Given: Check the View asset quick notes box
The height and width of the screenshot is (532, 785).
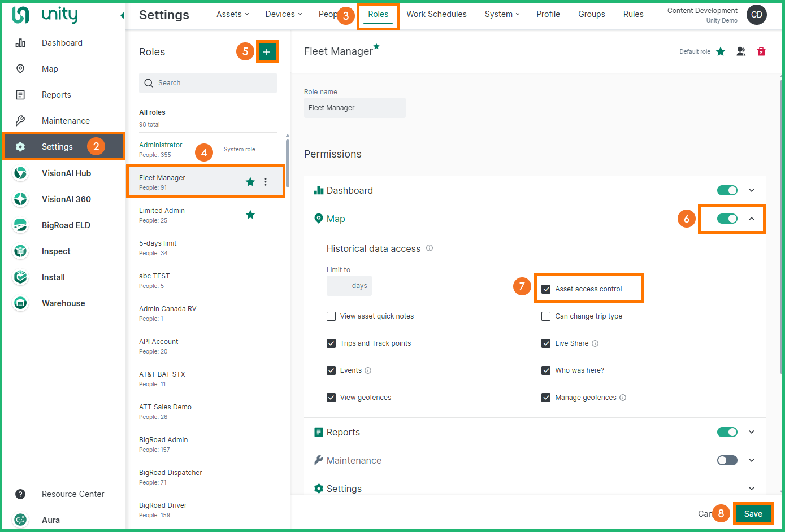Looking at the screenshot, I should pyautogui.click(x=331, y=316).
